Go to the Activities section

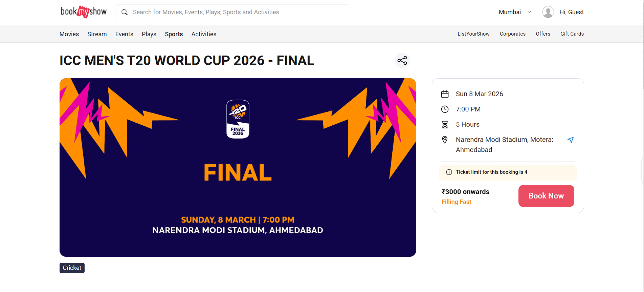click(204, 34)
